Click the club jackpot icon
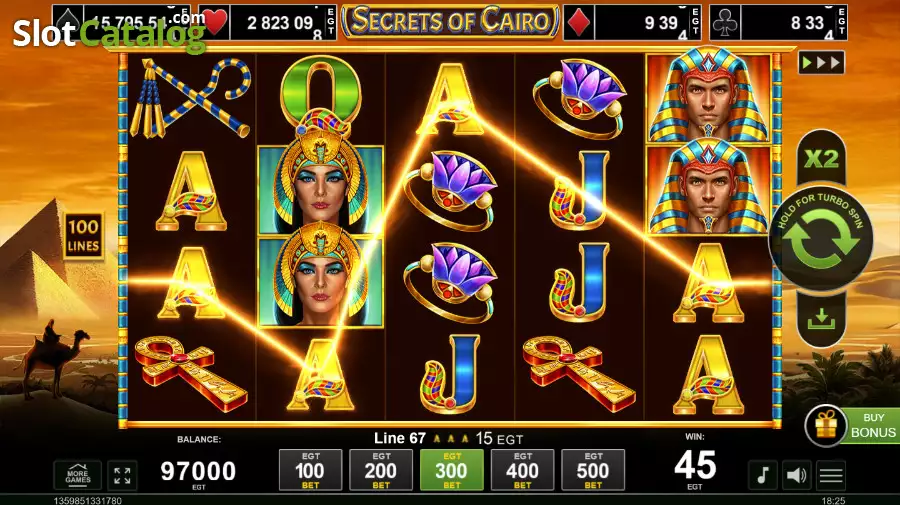Image resolution: width=900 pixels, height=505 pixels. click(x=725, y=24)
